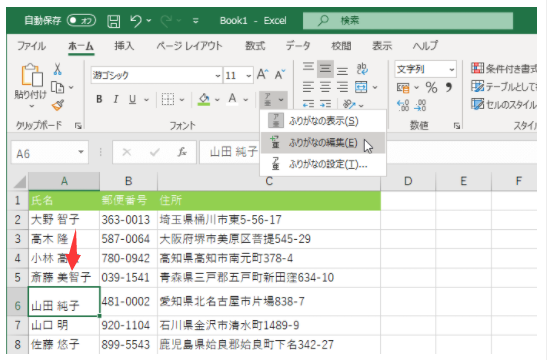
Task: Undo the last action
Action: click(136, 21)
